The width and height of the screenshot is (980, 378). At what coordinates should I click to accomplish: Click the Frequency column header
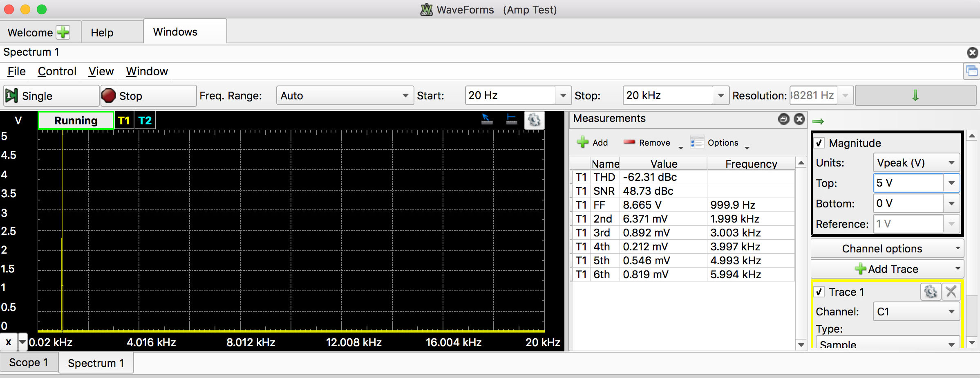pos(751,164)
